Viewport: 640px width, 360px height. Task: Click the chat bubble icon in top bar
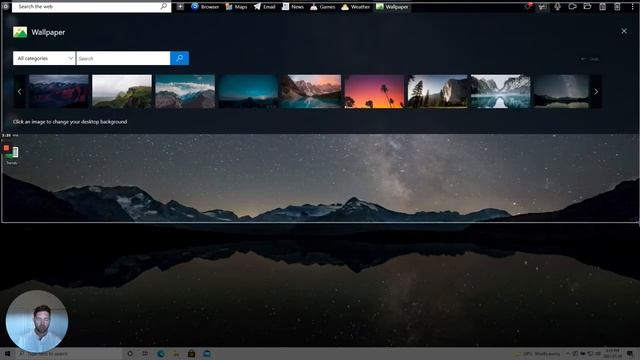point(573,7)
